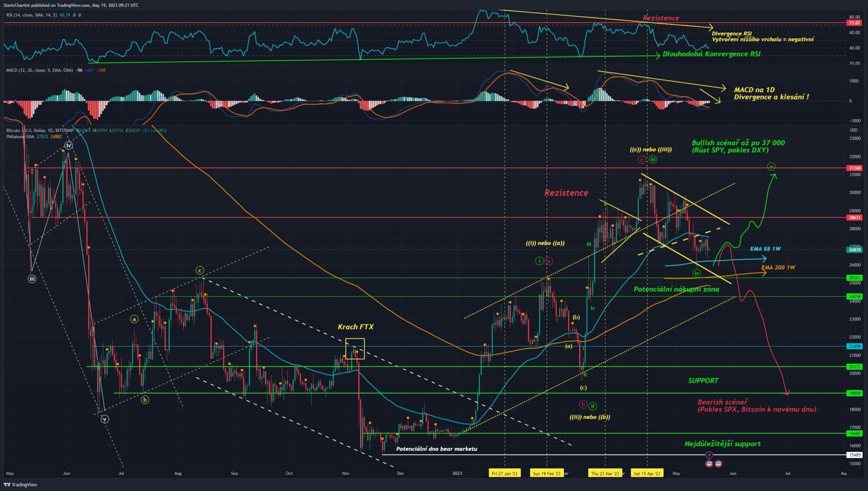Select the yellow box under Krach FTX
This screenshot has height=491, width=868.
tap(355, 349)
